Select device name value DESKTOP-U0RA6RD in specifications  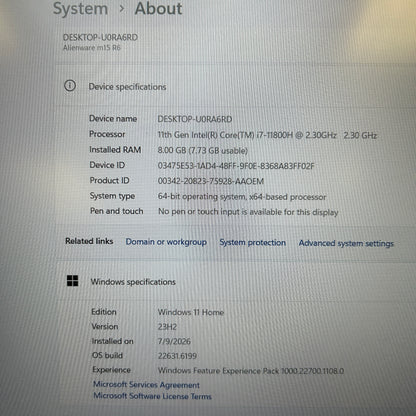click(195, 119)
